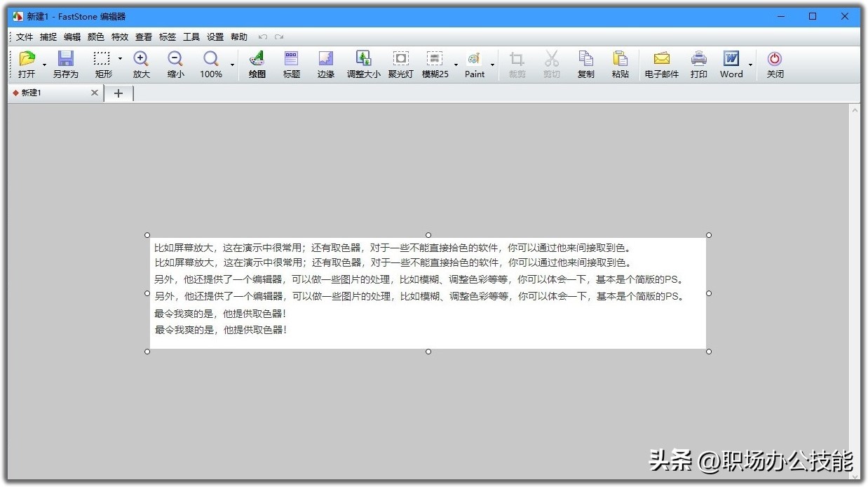The image size is (868, 487).
Task: Save the image using 另存为
Action: coord(65,63)
